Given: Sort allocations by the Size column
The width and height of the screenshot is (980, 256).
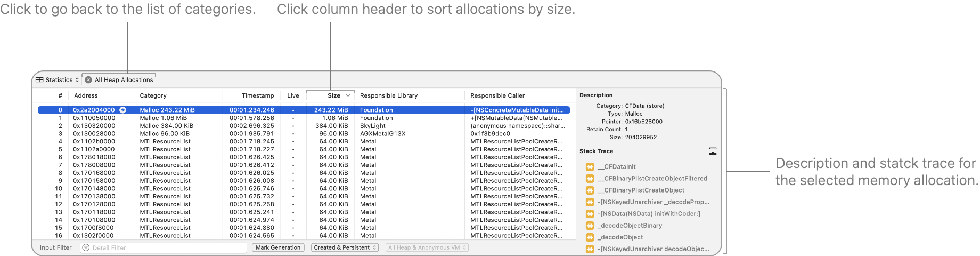Looking at the screenshot, I should pos(334,96).
